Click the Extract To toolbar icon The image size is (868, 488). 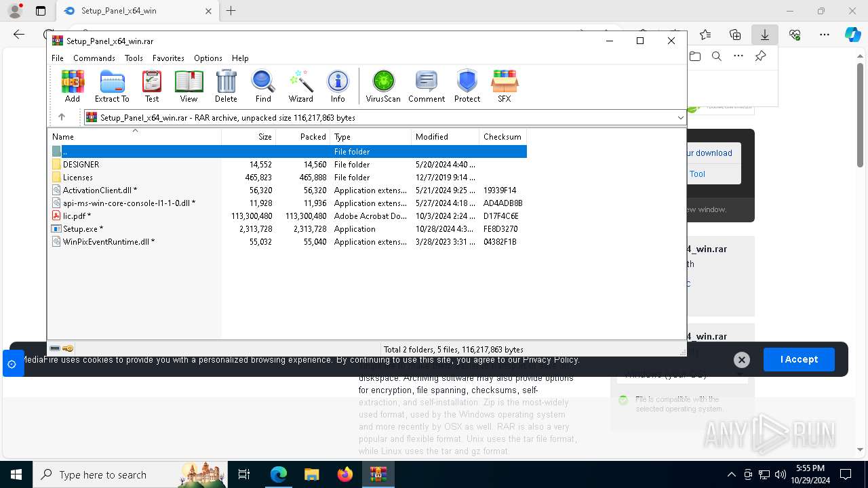(x=112, y=87)
